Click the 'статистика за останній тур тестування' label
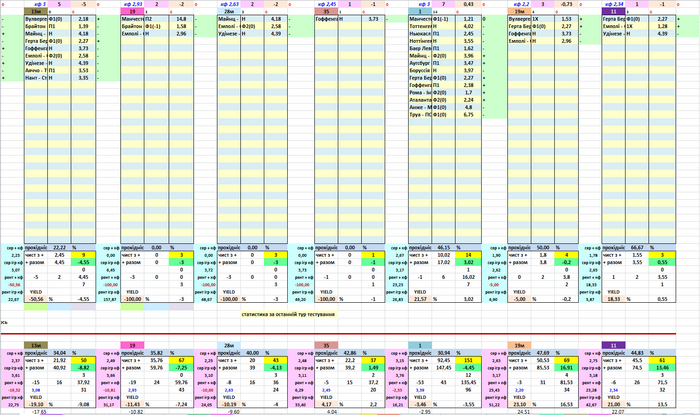Image resolution: width=700 pixels, height=415 pixels. pos(288,314)
